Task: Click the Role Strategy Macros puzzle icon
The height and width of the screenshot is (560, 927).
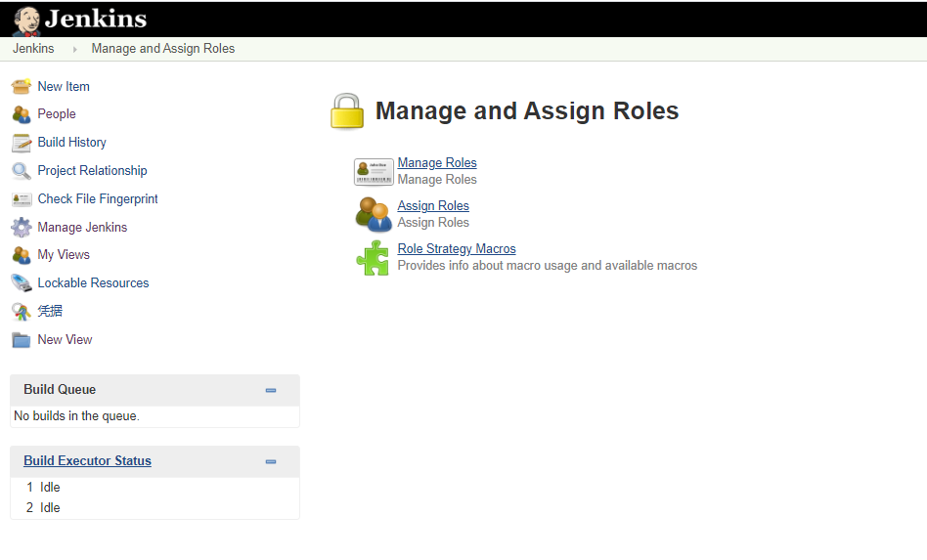Action: [x=373, y=258]
